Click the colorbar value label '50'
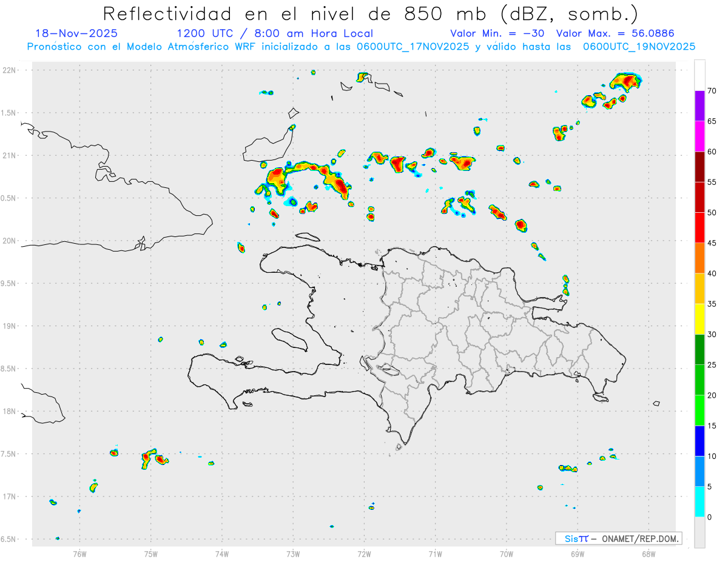 click(712, 213)
